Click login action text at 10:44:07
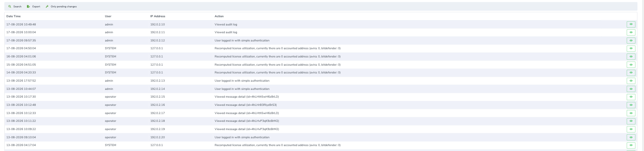The image size is (644, 151). pyautogui.click(x=242, y=89)
